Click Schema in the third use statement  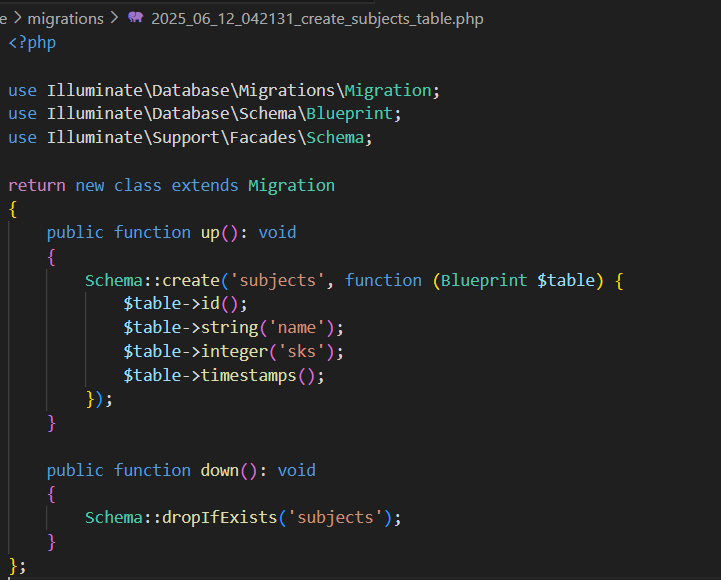coord(334,138)
